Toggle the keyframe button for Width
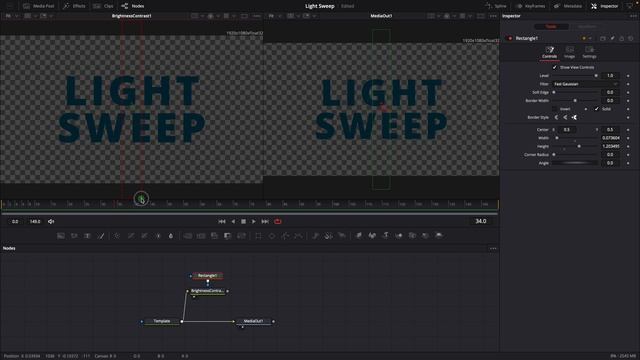 click(628, 138)
